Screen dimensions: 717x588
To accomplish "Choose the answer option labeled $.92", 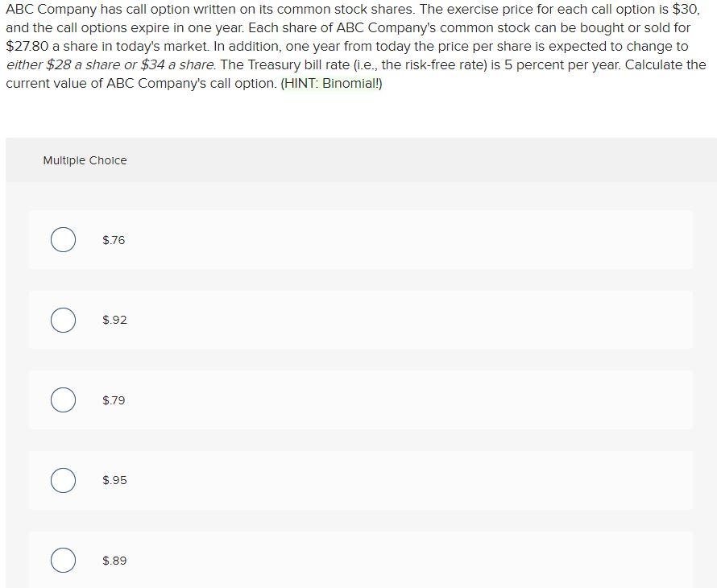I will tap(361, 319).
